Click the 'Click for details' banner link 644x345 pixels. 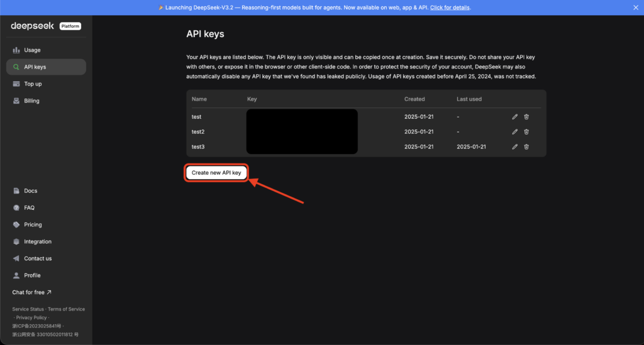(x=450, y=8)
